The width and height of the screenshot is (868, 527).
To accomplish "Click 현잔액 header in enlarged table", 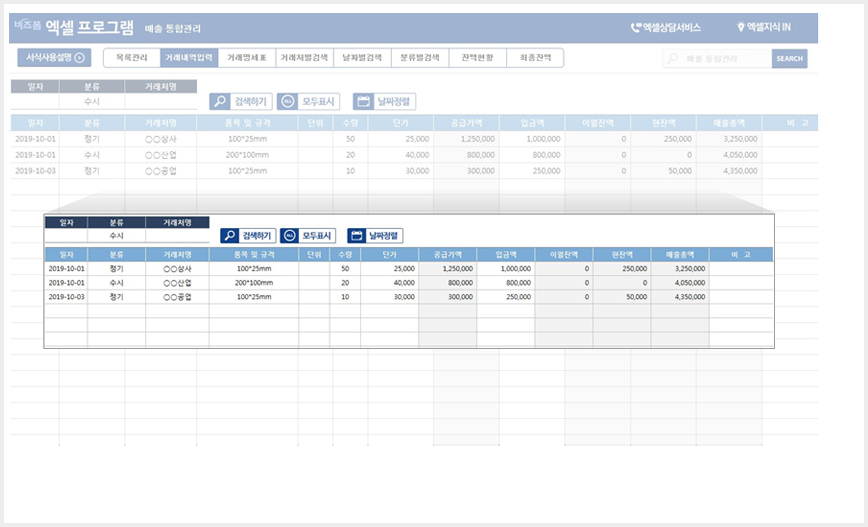I will (622, 255).
